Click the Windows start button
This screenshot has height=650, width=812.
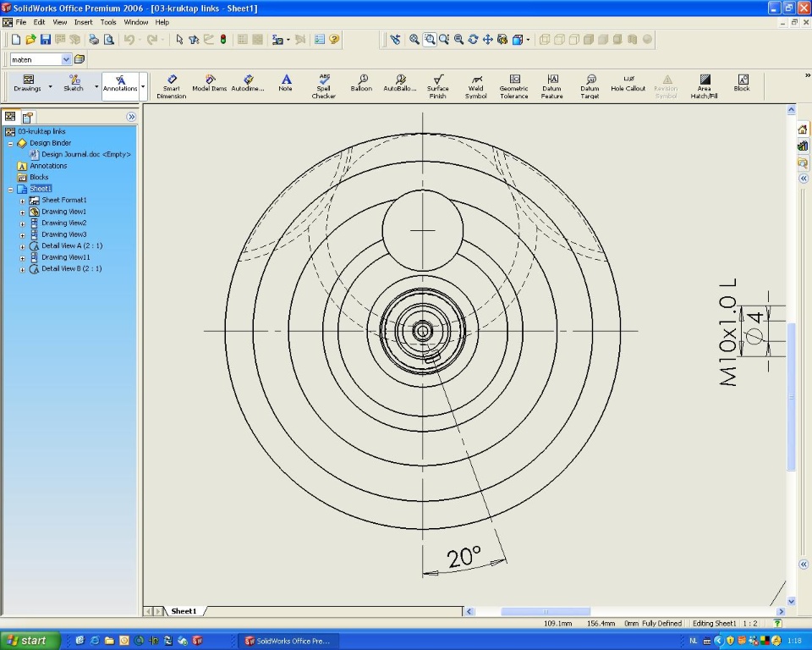tap(30, 641)
